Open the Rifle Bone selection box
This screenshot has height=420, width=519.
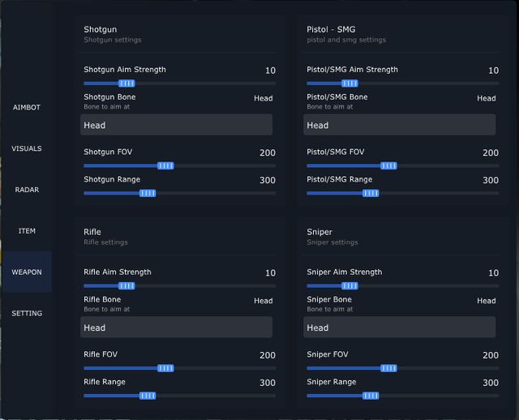(x=177, y=328)
